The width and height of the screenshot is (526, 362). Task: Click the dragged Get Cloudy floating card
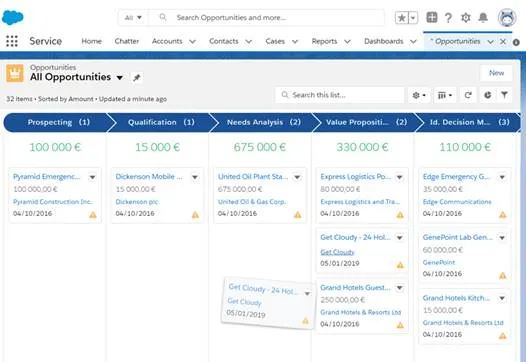coord(268,303)
